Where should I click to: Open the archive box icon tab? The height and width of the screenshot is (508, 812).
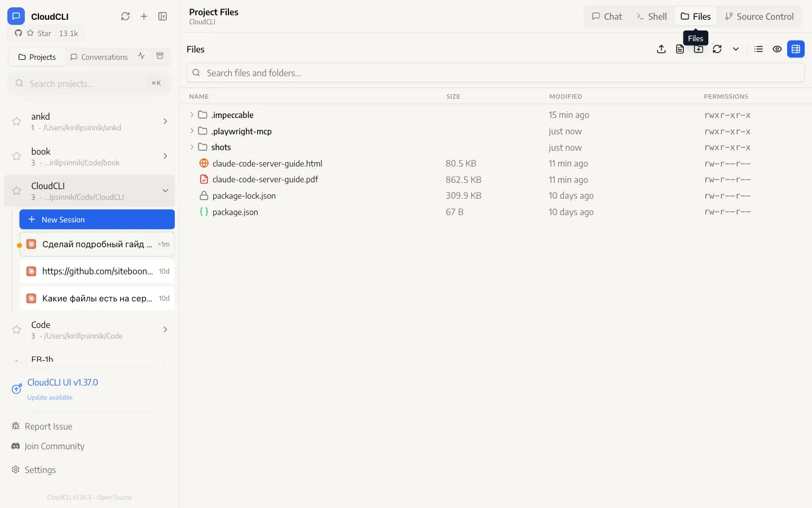click(x=160, y=56)
